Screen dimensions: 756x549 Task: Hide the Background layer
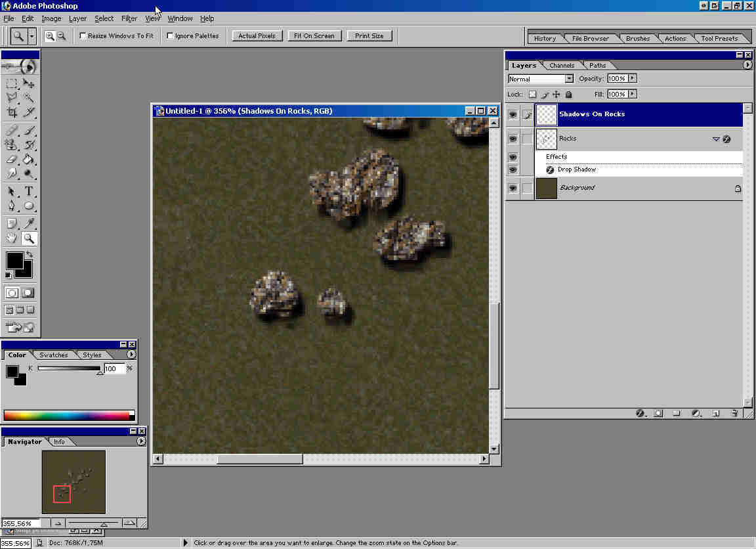pos(513,188)
